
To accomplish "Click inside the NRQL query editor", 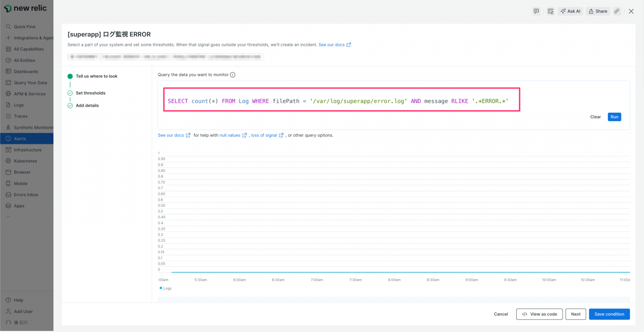I will 338,101.
